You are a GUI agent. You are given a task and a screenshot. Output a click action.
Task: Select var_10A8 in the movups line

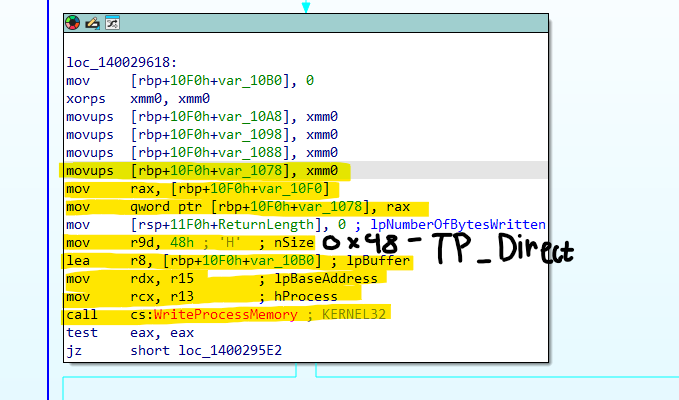coord(250,116)
